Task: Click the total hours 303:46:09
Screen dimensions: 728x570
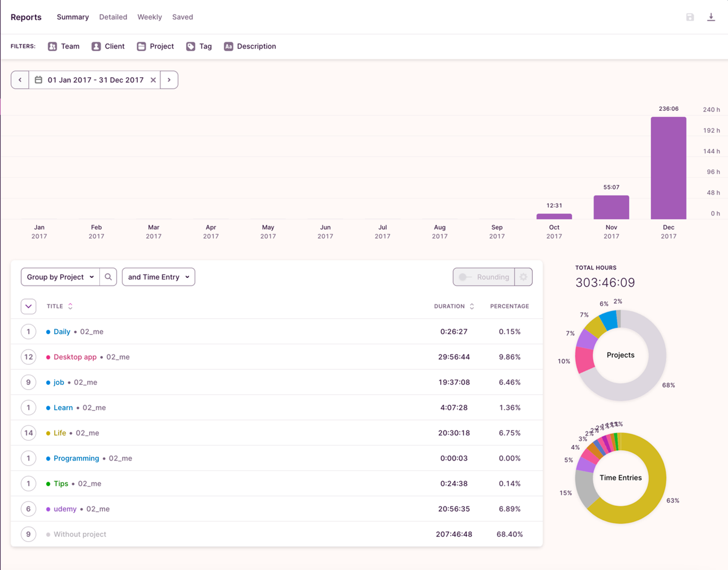Action: (605, 282)
